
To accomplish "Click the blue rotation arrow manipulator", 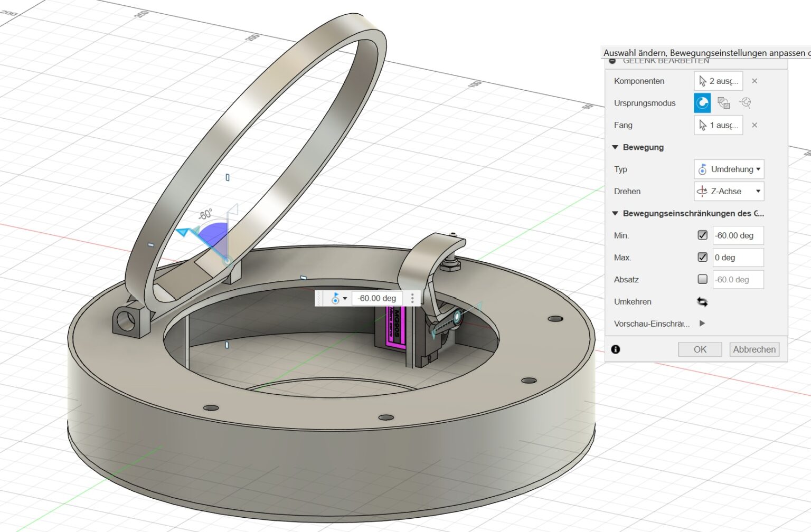I will (183, 232).
